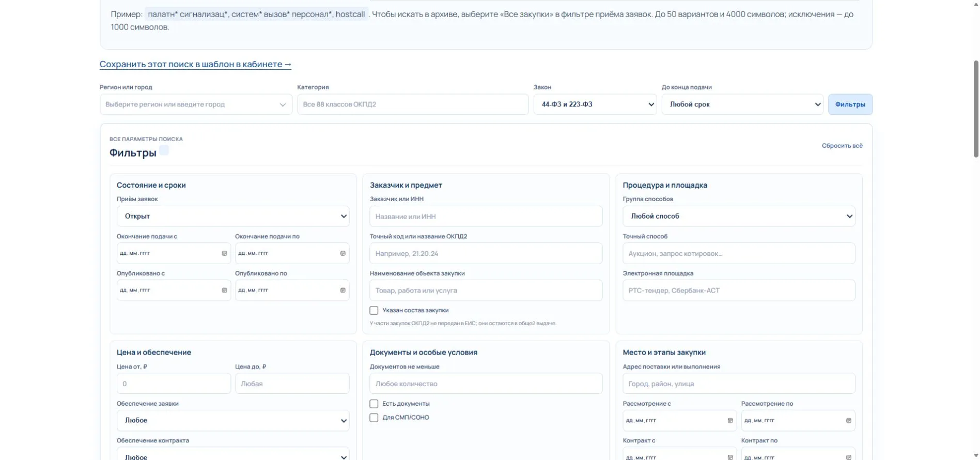
Task: Reset filters with Сбросить всё
Action: [842, 146]
